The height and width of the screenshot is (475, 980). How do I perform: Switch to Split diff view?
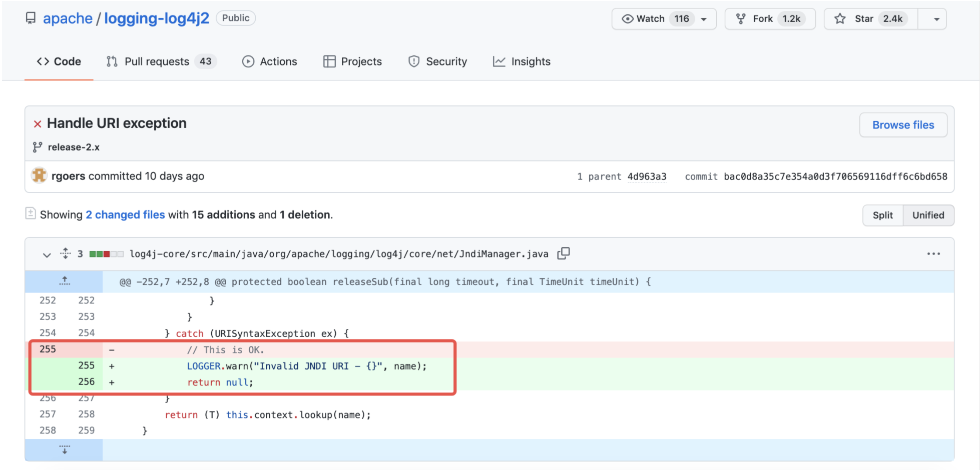pyautogui.click(x=883, y=215)
